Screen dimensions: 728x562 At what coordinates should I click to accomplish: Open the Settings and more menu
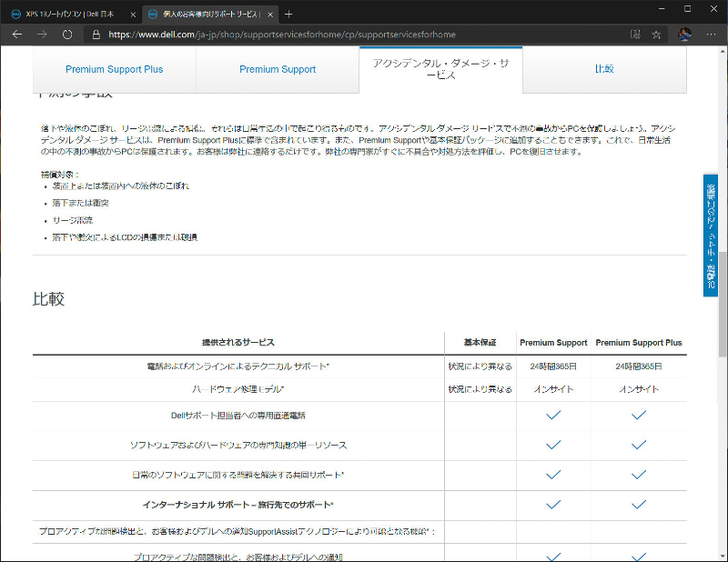[711, 35]
